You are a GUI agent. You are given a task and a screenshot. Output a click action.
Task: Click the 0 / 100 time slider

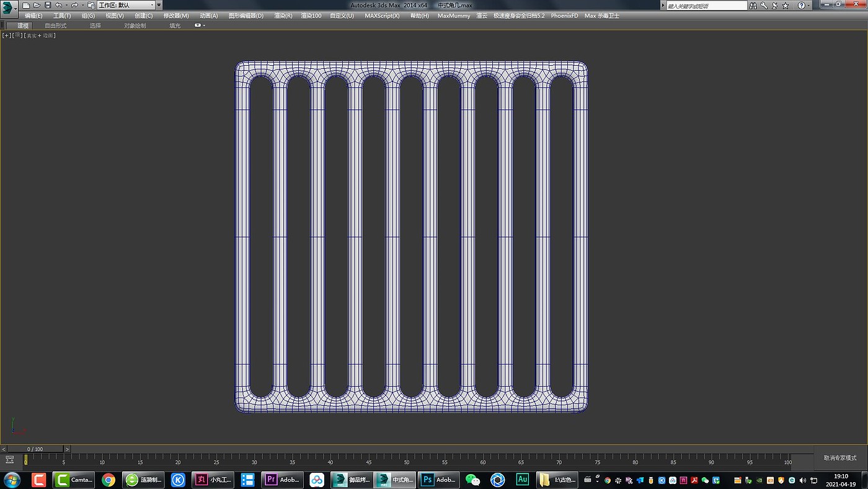[35, 449]
